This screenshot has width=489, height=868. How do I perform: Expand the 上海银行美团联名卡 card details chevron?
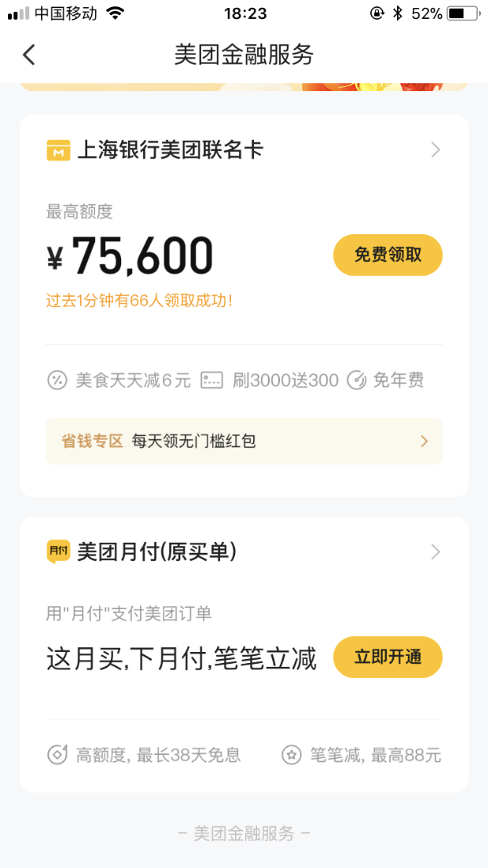point(434,149)
